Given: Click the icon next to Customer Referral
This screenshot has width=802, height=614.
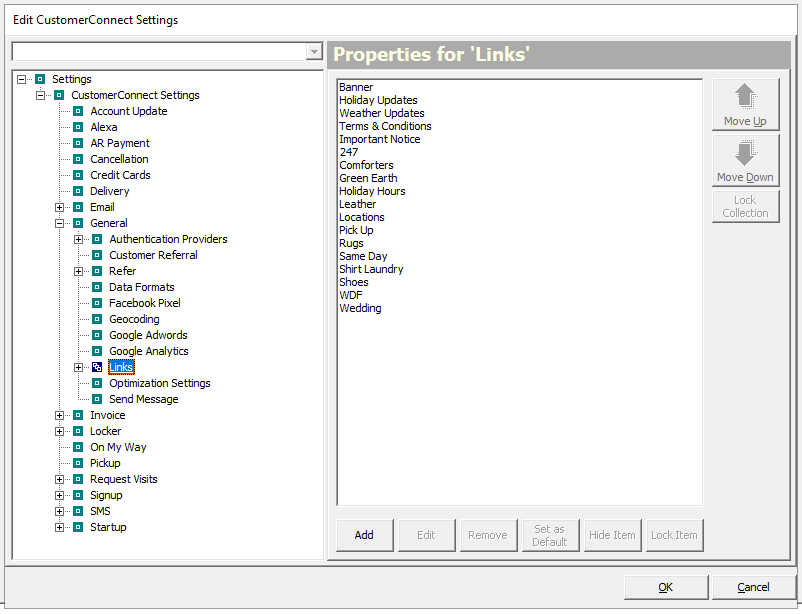Looking at the screenshot, I should (x=97, y=255).
